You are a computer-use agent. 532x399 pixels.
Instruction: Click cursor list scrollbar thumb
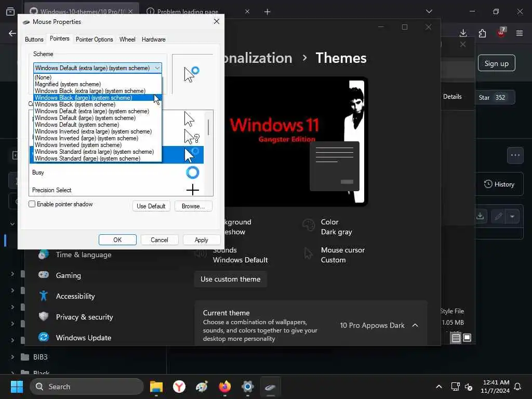pos(208,127)
